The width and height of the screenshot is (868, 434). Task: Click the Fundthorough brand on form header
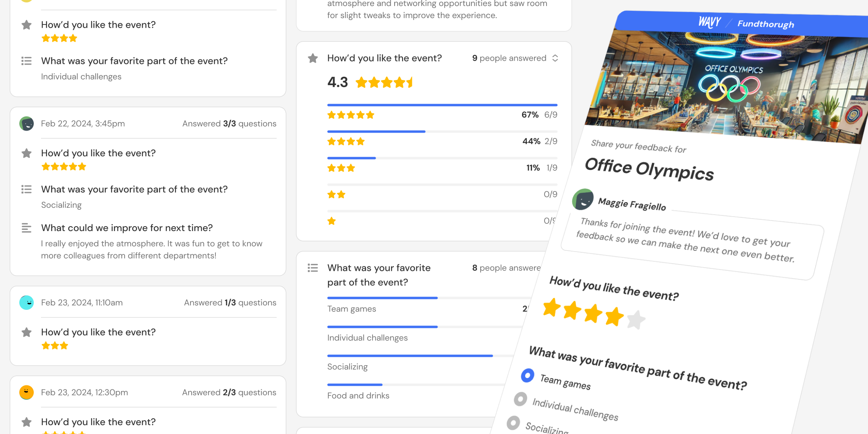766,24
